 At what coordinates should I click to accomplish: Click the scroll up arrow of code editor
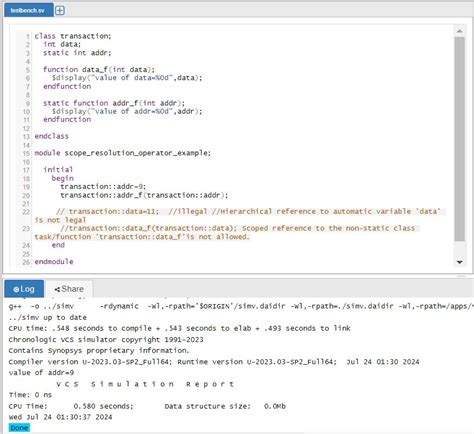[x=460, y=31]
